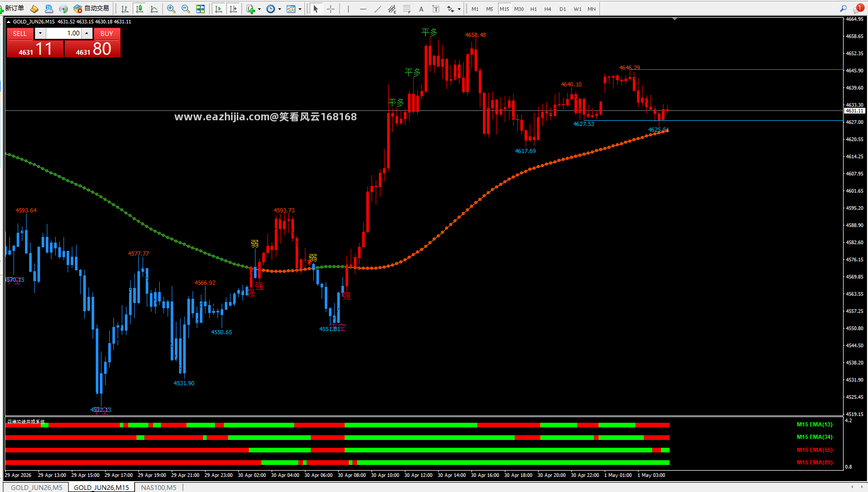Open the notifications icon with badge

[x=858, y=8]
